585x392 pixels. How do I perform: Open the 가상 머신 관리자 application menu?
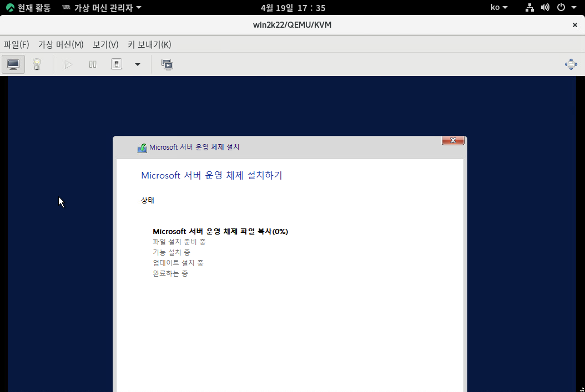coord(102,7)
